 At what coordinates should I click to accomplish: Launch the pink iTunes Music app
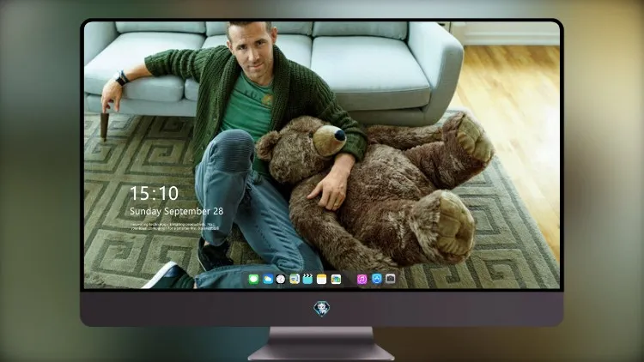(x=361, y=279)
